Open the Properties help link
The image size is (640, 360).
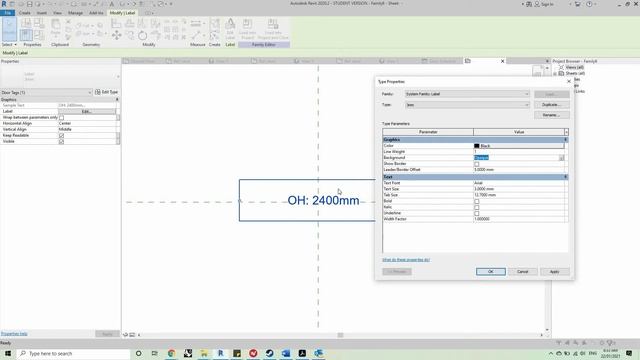(14, 333)
